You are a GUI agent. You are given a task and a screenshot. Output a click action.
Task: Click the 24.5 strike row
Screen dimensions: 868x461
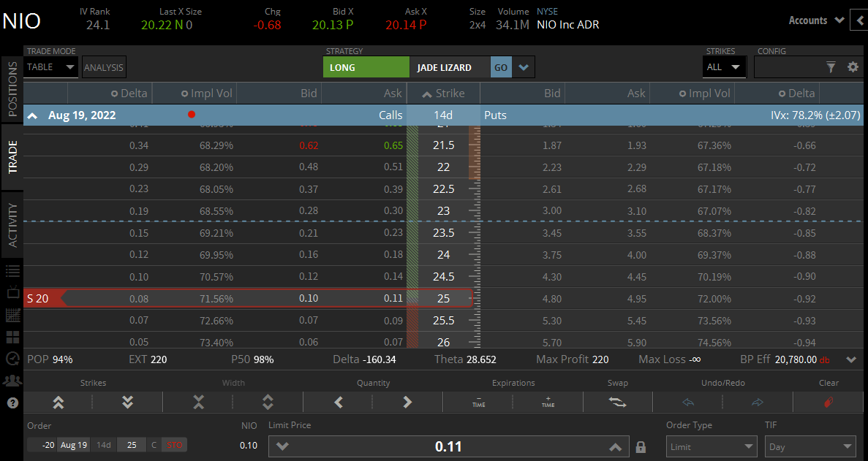(x=444, y=276)
